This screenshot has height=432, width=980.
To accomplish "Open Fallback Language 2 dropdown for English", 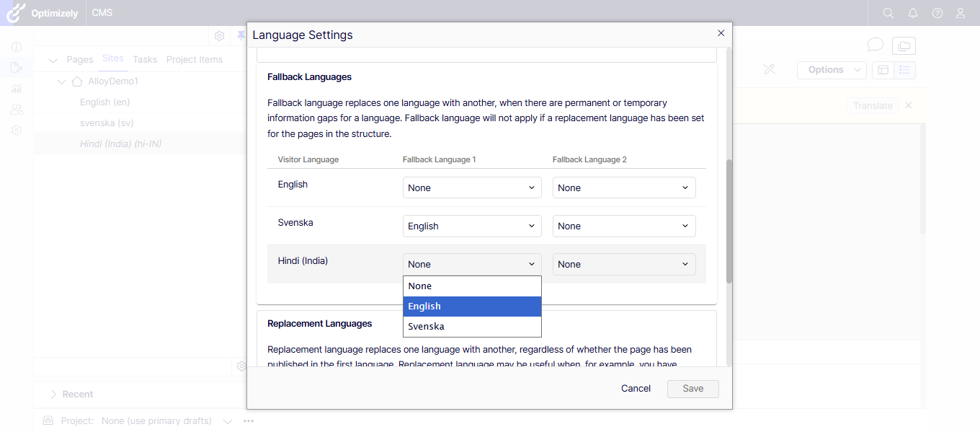I will click(x=624, y=187).
